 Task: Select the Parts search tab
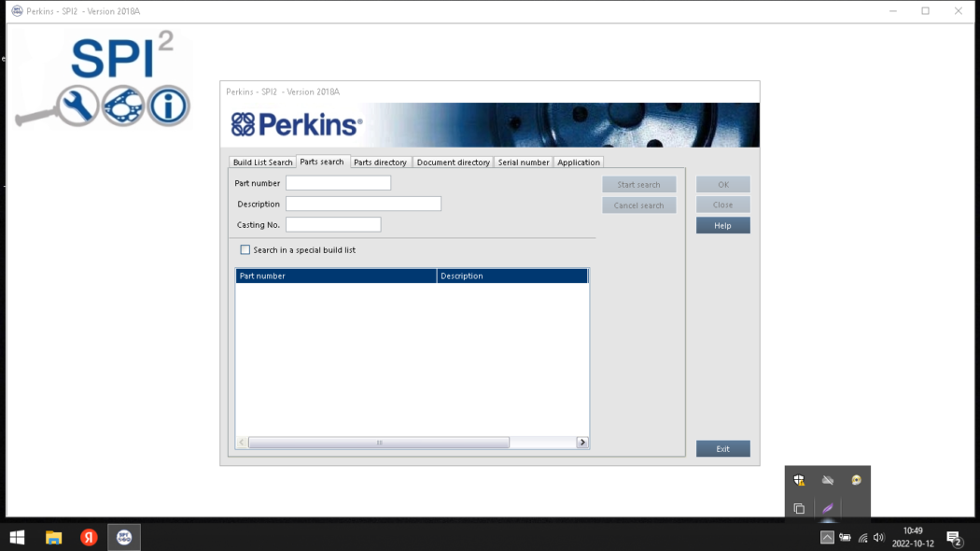click(322, 162)
